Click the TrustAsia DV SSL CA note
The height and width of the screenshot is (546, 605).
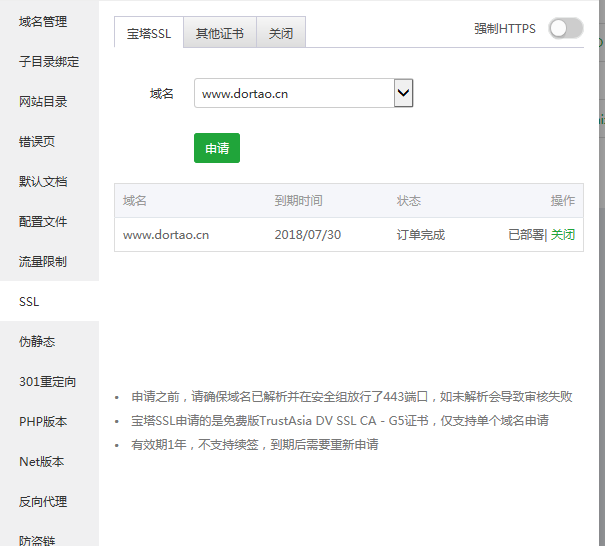click(340, 421)
